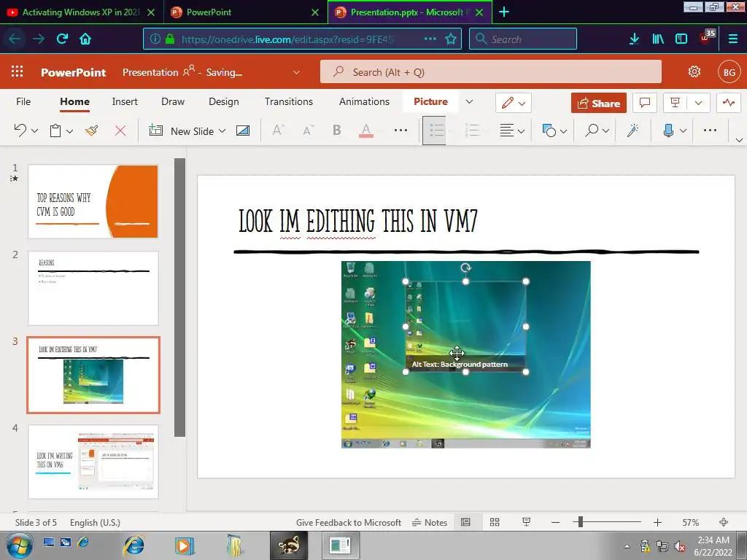This screenshot has height=560, width=747.
Task: Expand the Shapes dropdown arrow
Action: point(564,131)
